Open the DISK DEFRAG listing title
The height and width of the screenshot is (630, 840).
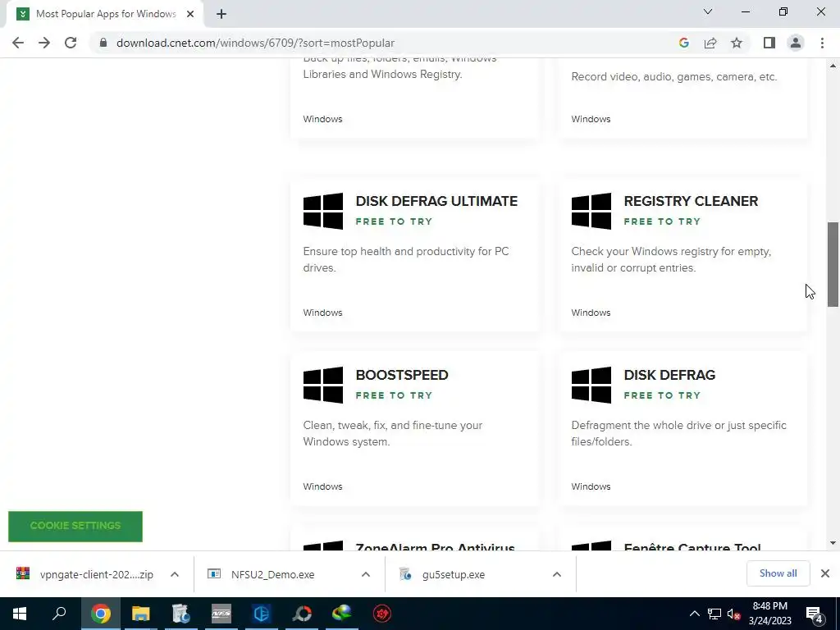[669, 375]
